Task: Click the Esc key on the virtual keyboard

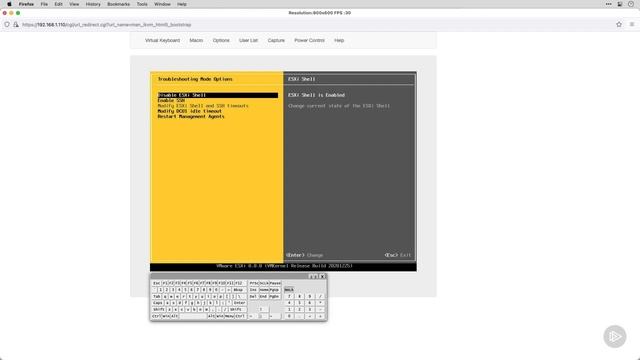Action: click(156, 283)
